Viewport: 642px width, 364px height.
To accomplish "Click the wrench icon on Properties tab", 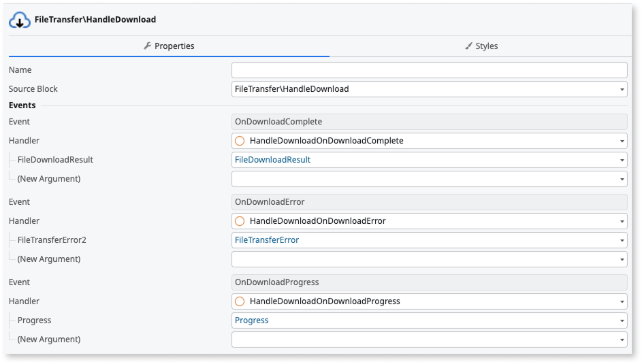I will pos(148,46).
